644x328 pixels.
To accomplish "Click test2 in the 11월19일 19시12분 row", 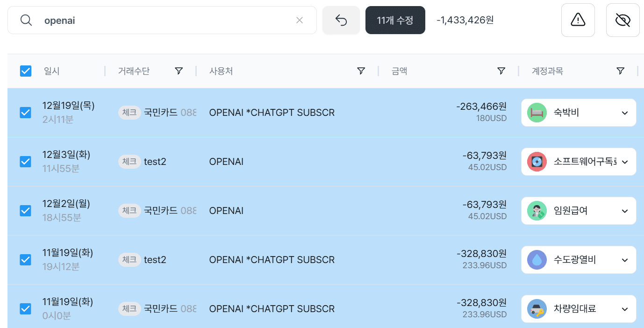I will pyautogui.click(x=155, y=260).
